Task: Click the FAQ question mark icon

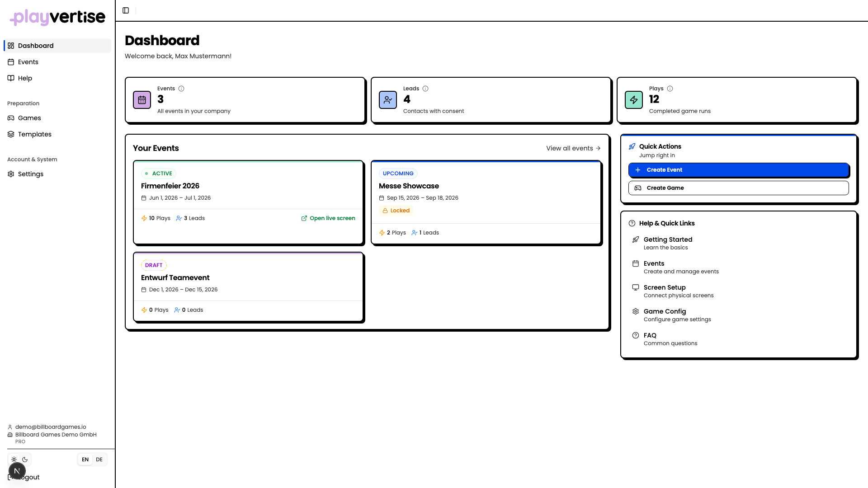Action: (636, 335)
